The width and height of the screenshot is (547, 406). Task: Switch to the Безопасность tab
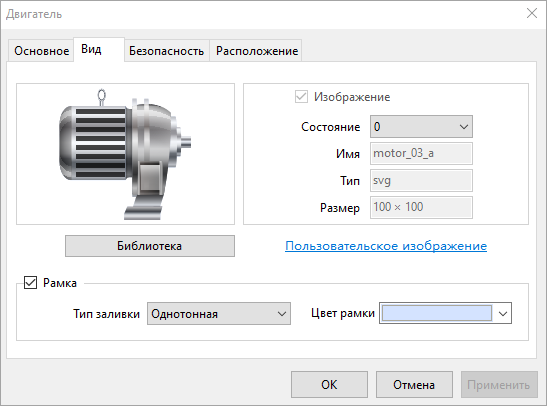(x=166, y=51)
